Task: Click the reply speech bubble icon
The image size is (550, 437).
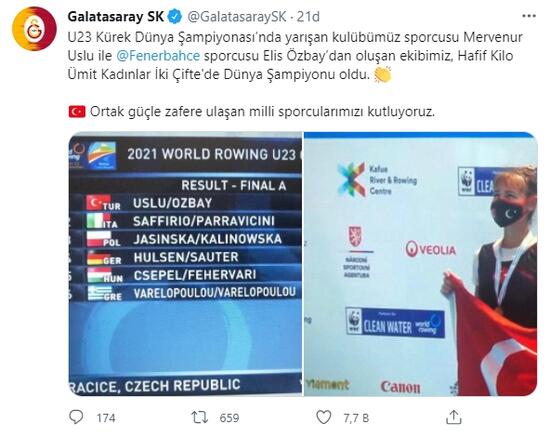Action: coord(76,417)
